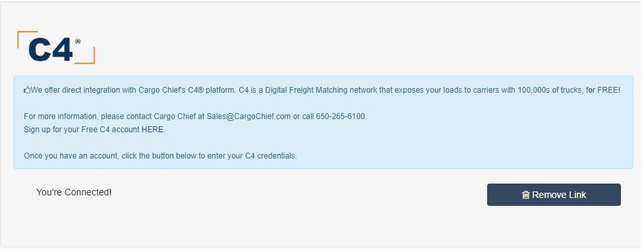Click the C4 logo image
This screenshot has height=250, width=644.
tap(56, 47)
